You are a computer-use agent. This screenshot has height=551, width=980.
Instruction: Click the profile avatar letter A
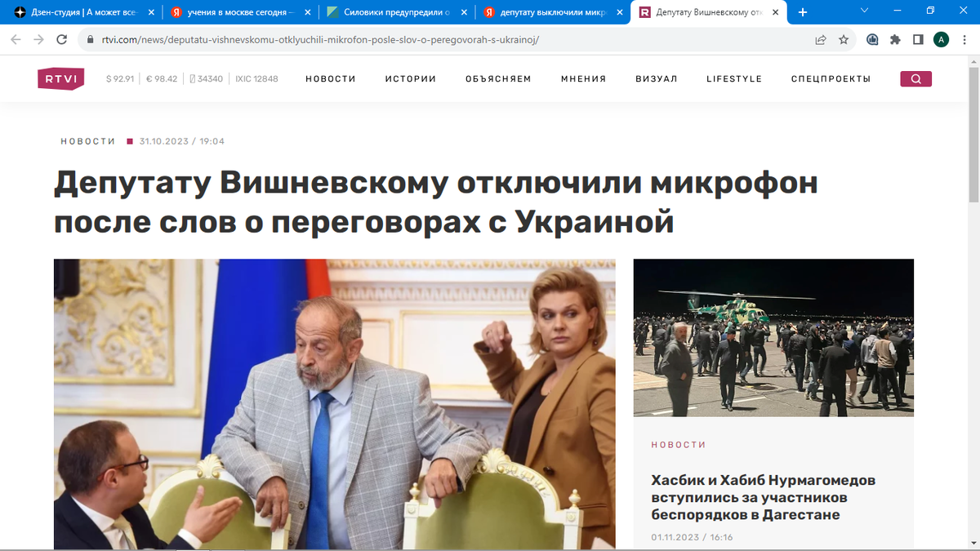point(941,39)
